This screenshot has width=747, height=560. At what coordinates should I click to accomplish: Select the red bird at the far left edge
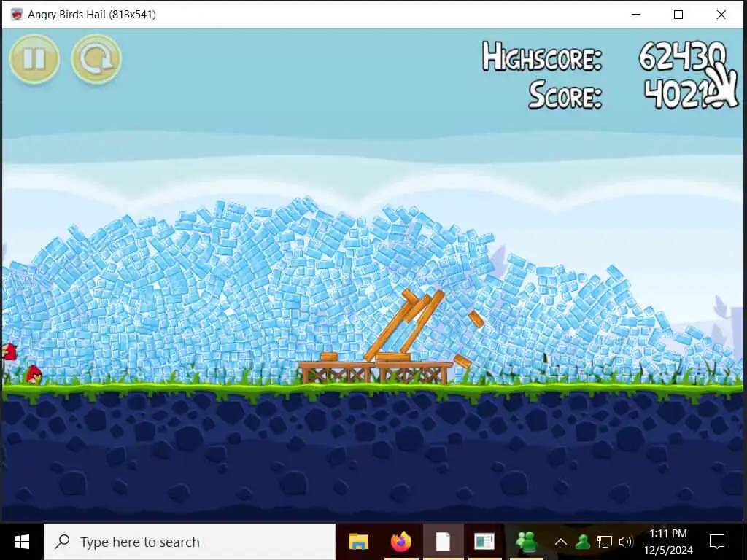(9, 352)
